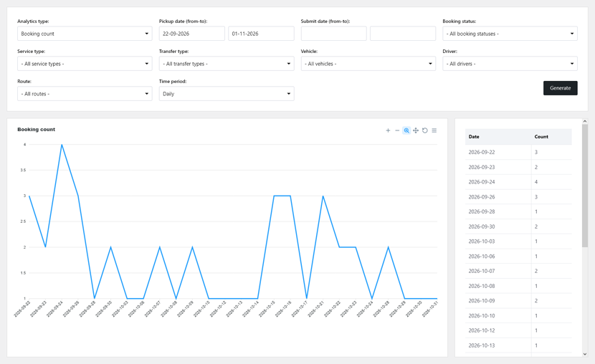595x364 pixels.
Task: Activate the selection zoom magnifier tool
Action: 406,130
